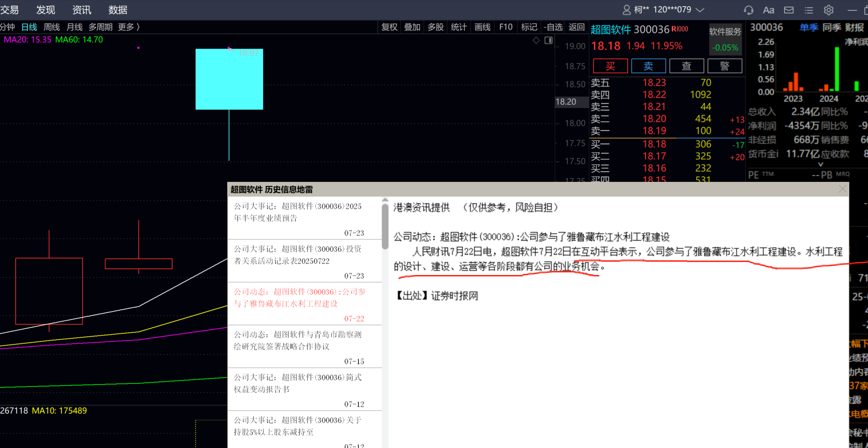This screenshot has height=448, width=868.
Task: Click the scroll-up arrow of news list
Action: pyautogui.click(x=385, y=200)
